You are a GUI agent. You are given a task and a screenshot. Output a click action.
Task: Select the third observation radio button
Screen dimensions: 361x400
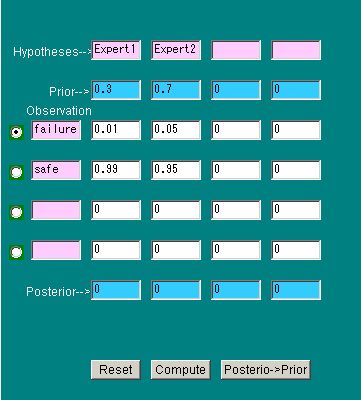16,212
